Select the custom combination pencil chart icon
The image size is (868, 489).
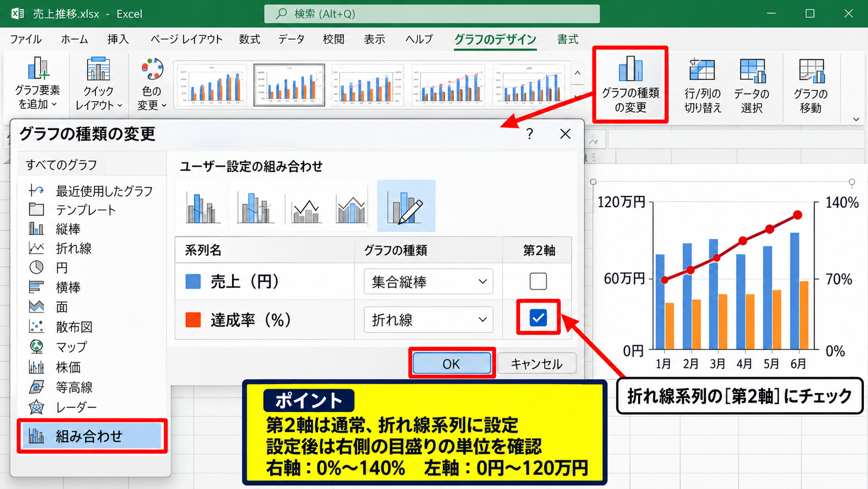point(406,206)
